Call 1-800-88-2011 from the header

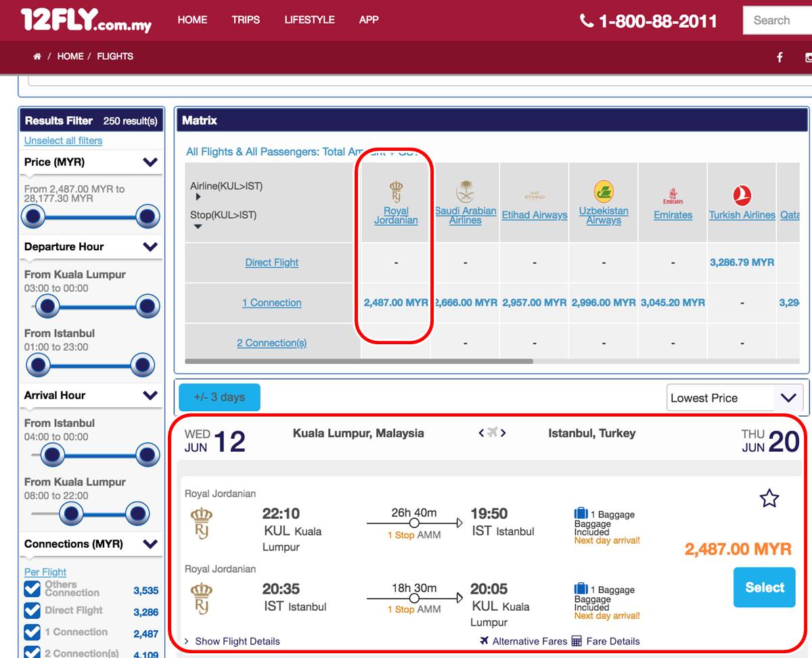click(x=658, y=21)
